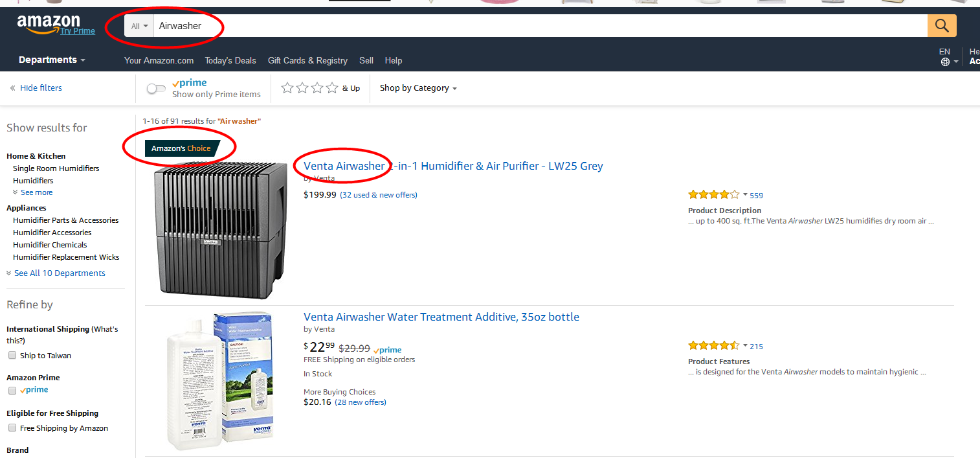
Task: Click the orange search magnifier button
Action: click(x=942, y=26)
